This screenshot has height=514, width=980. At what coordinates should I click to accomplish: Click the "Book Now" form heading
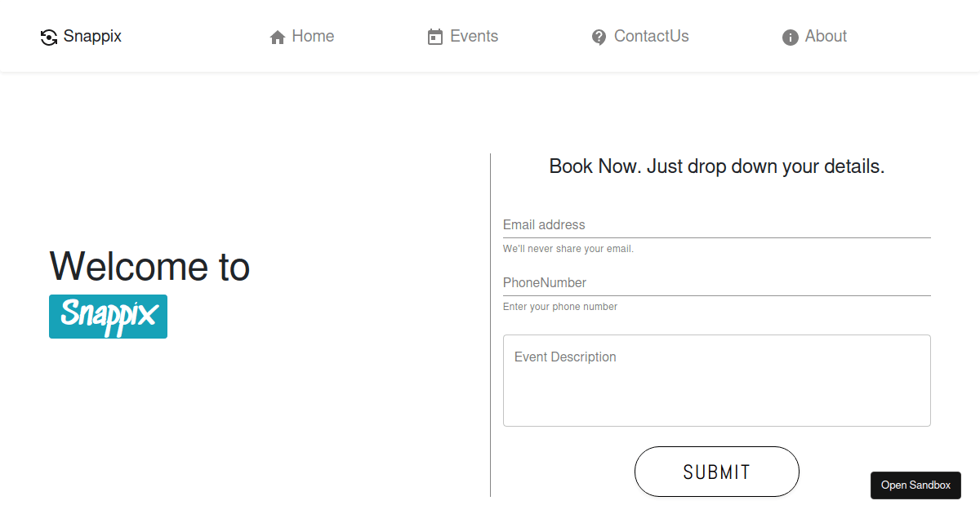716,166
